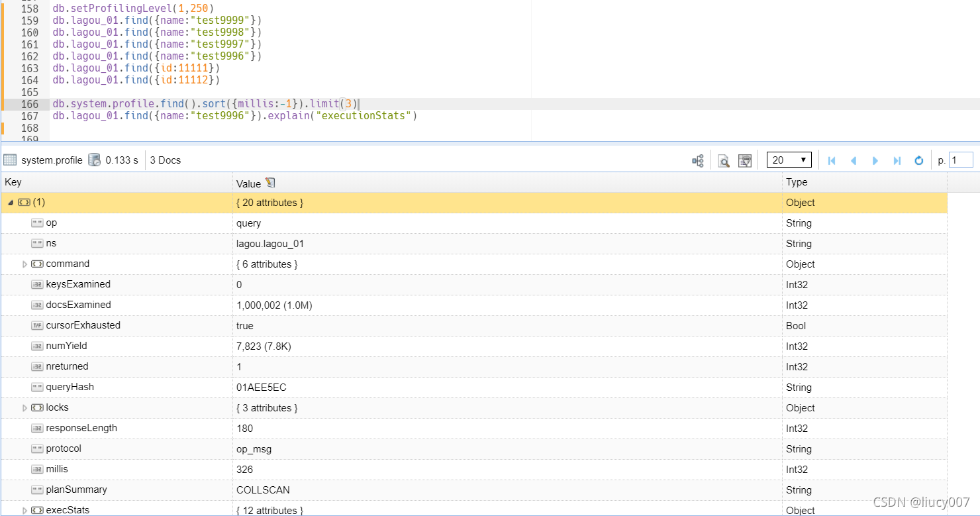Click the numYield Int32 type icon

(37, 346)
